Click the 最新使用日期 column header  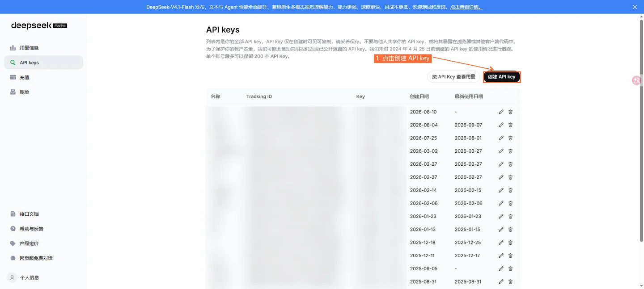pos(469,96)
